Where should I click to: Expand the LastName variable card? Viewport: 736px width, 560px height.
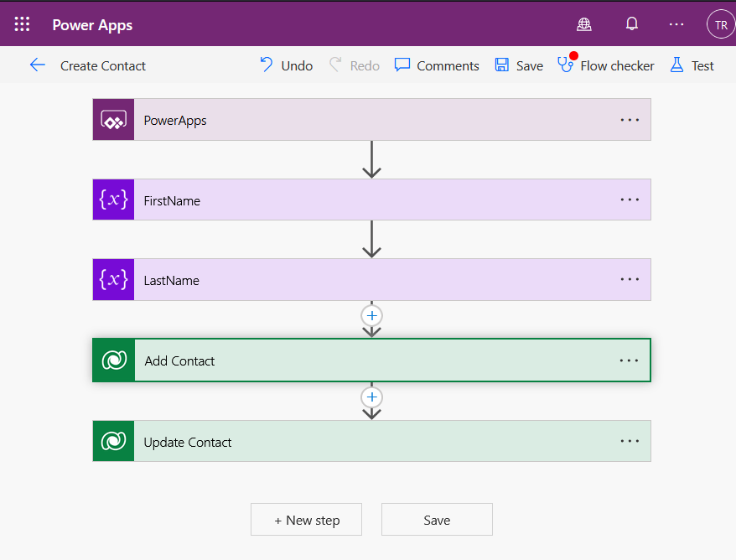coord(371,279)
